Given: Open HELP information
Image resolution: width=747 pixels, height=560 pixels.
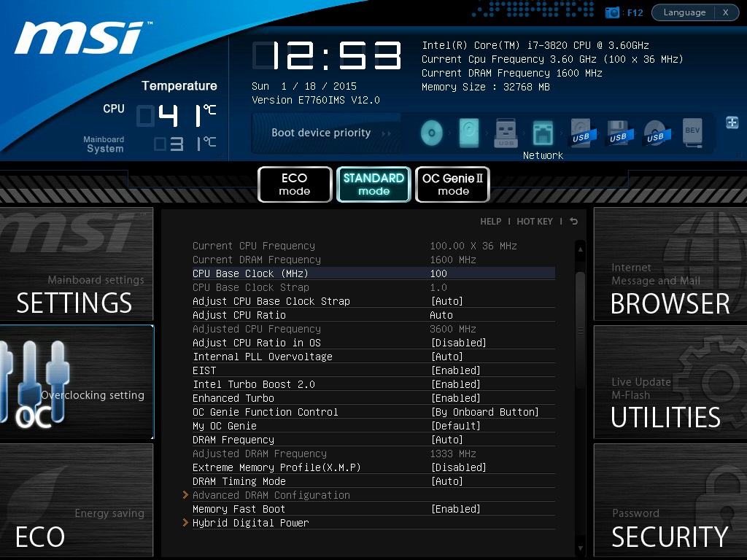Looking at the screenshot, I should pyautogui.click(x=491, y=222).
